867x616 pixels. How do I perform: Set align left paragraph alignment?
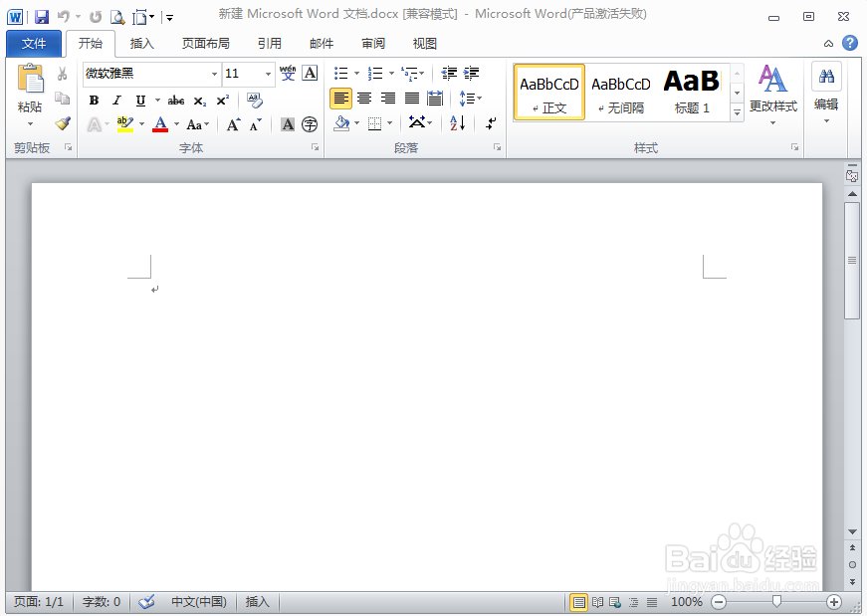tap(340, 99)
